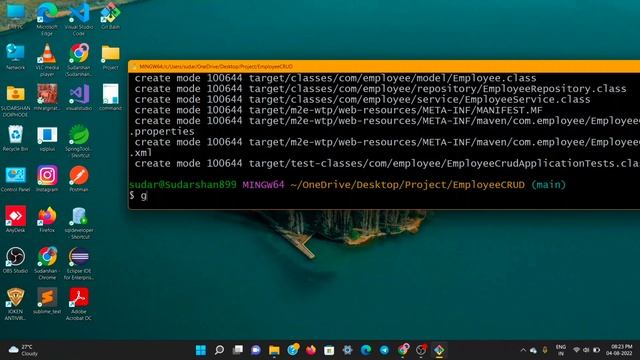Open the image file thumbnail on desktop
Image resolution: width=640 pixels, height=360 pixels.
coord(47,97)
